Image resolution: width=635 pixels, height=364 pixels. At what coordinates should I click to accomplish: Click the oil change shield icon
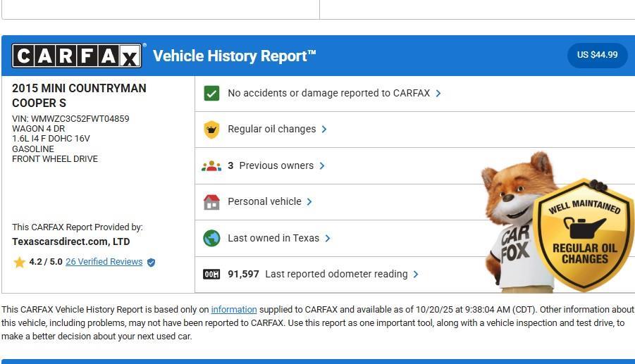(x=211, y=130)
